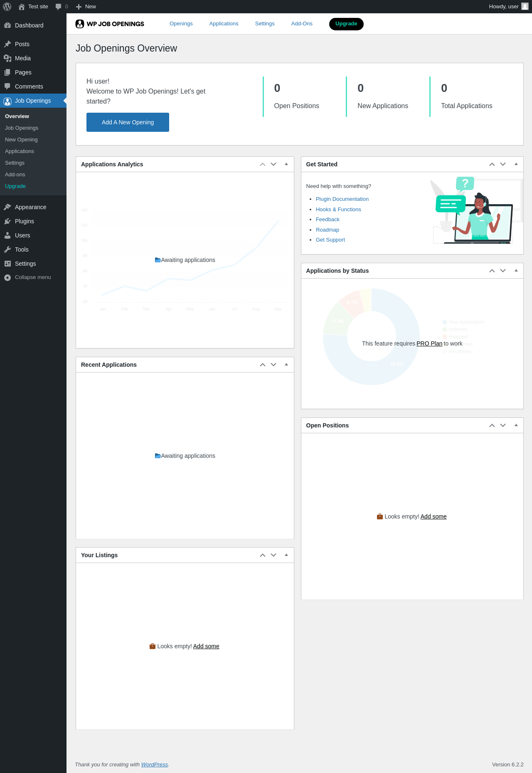Image resolution: width=532 pixels, height=773 pixels.
Task: Open the Openings tab in plugin header
Action: pyautogui.click(x=181, y=24)
